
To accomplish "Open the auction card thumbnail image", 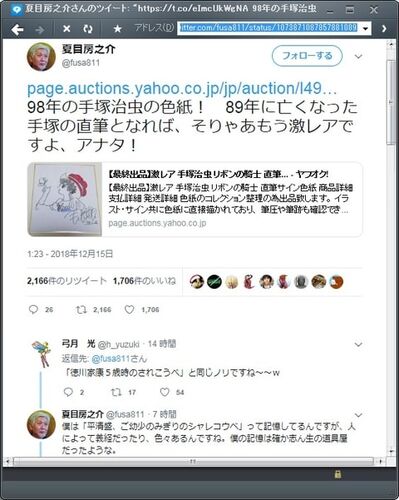I will pyautogui.click(x=65, y=199).
